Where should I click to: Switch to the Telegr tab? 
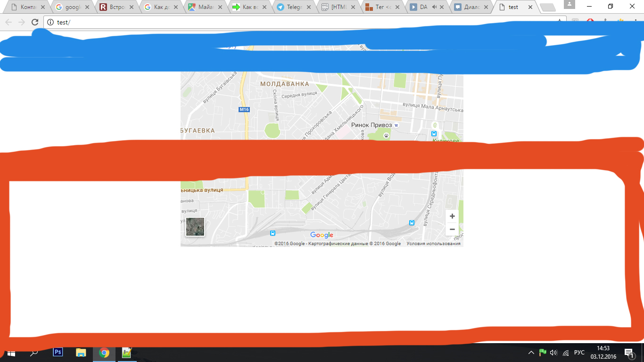pyautogui.click(x=293, y=7)
